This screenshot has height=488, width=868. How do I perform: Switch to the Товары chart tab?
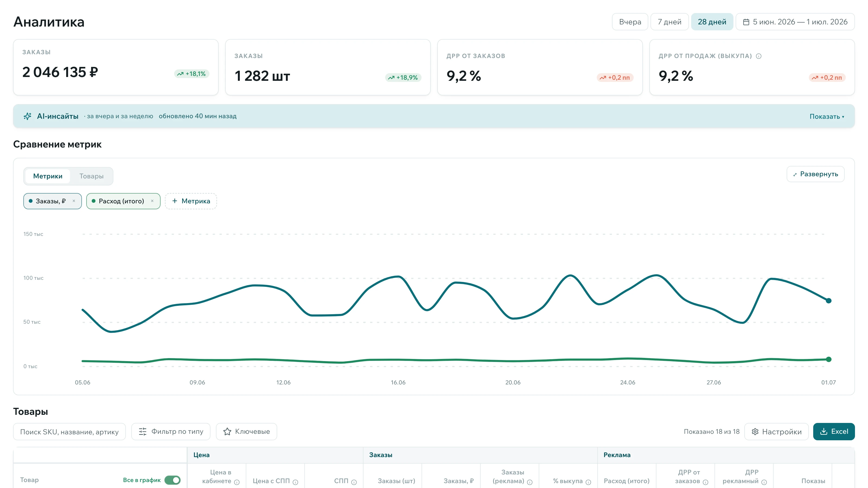[91, 176]
